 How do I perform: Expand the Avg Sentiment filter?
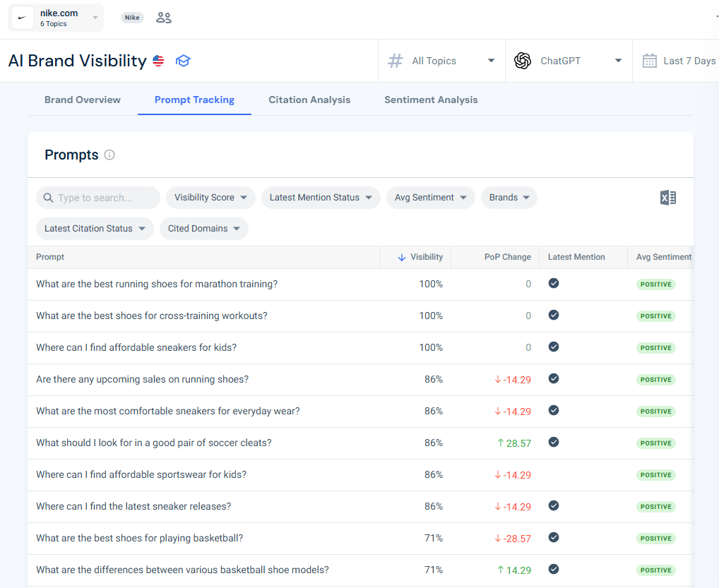pyautogui.click(x=431, y=198)
